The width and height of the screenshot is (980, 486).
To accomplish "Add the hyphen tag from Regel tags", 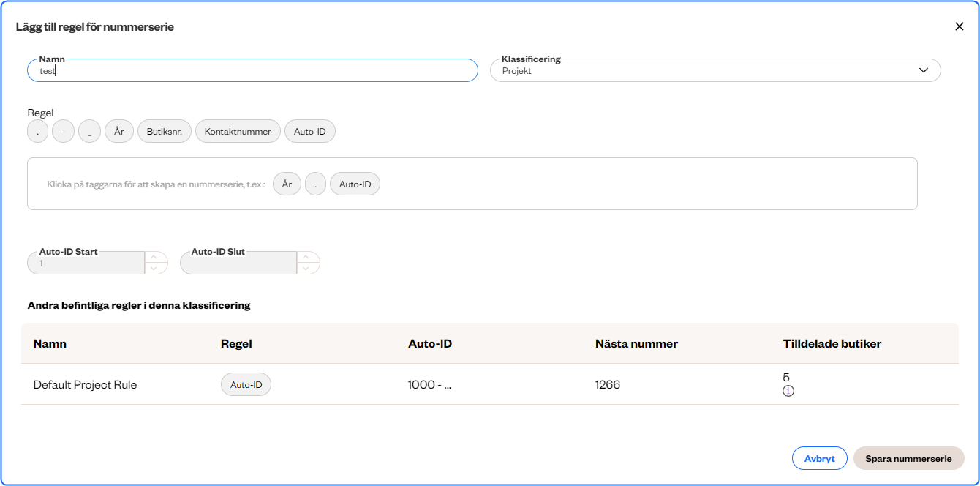I will [x=64, y=132].
